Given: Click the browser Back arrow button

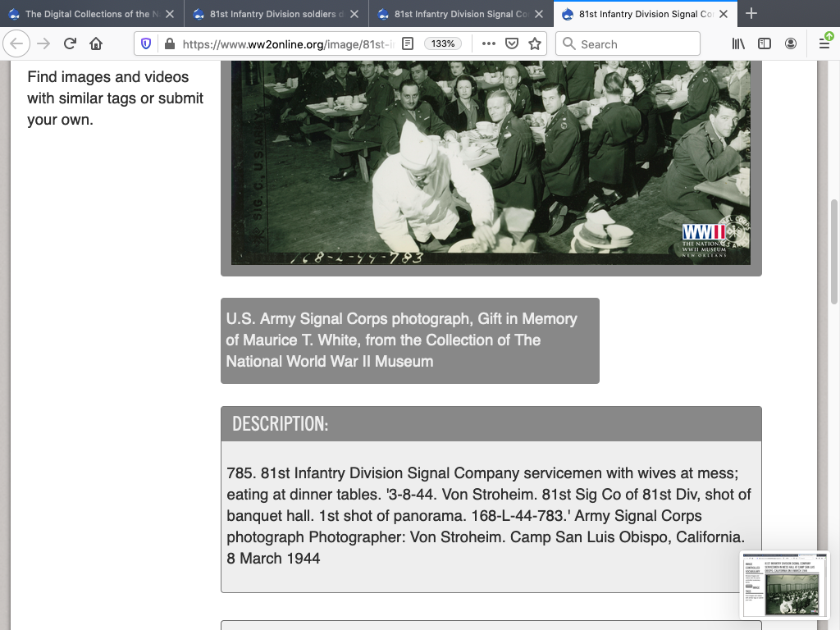Looking at the screenshot, I should pos(17,44).
